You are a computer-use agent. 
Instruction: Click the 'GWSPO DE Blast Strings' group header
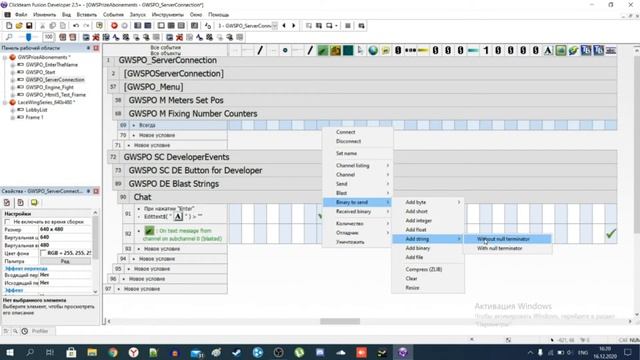pyautogui.click(x=174, y=184)
